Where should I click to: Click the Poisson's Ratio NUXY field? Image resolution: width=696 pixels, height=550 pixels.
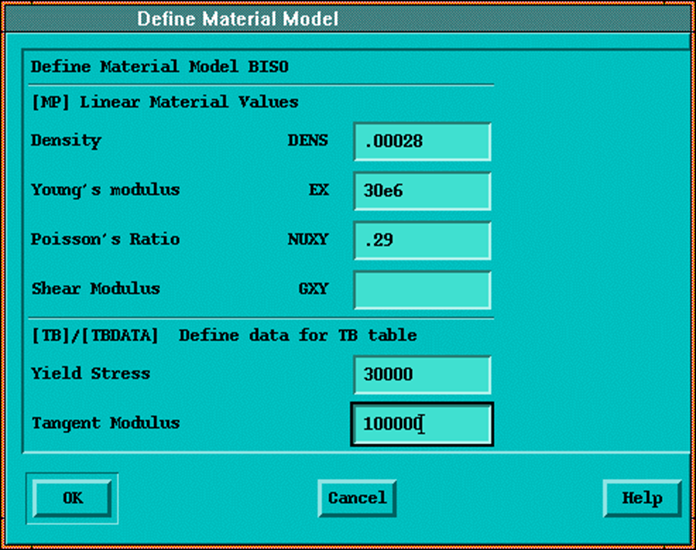(x=422, y=241)
